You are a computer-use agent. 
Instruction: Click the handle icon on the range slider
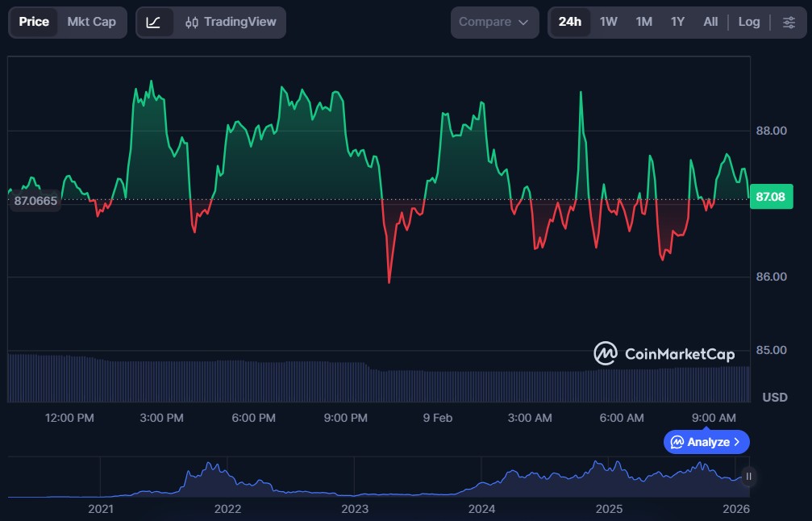(x=748, y=477)
